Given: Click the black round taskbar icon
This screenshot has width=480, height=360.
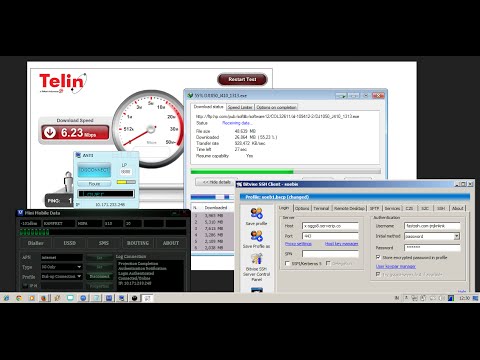Looking at the screenshot, I should pyautogui.click(x=134, y=298).
